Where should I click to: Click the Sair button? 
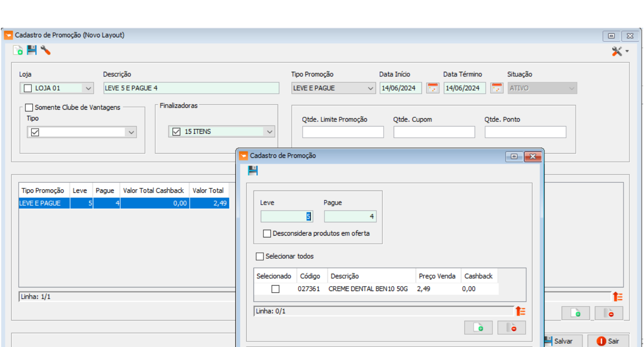click(608, 341)
